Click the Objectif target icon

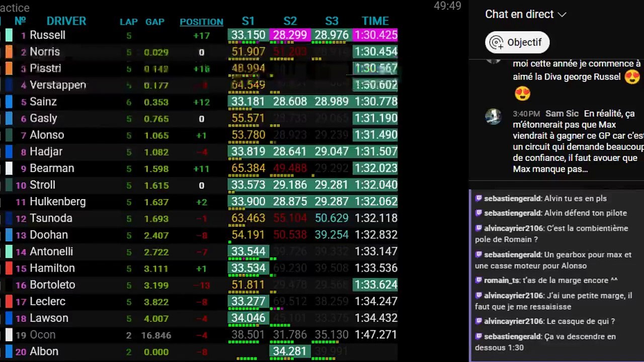point(497,42)
